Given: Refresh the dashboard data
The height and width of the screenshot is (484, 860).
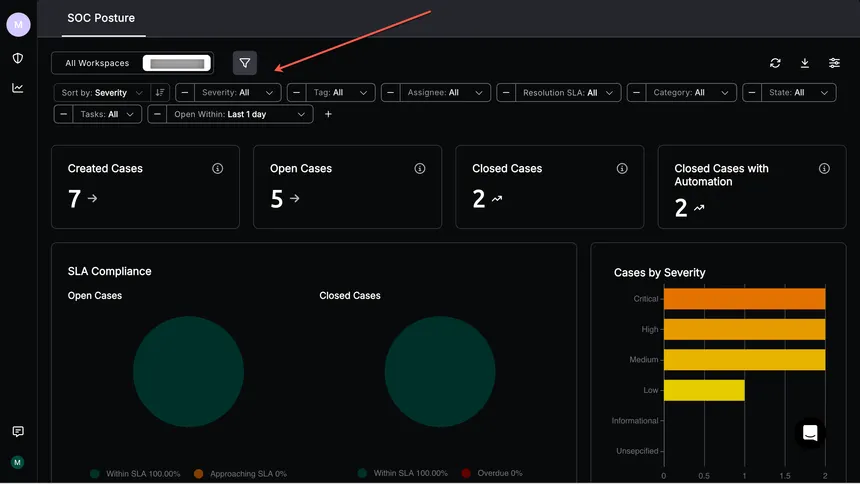Looking at the screenshot, I should point(775,63).
